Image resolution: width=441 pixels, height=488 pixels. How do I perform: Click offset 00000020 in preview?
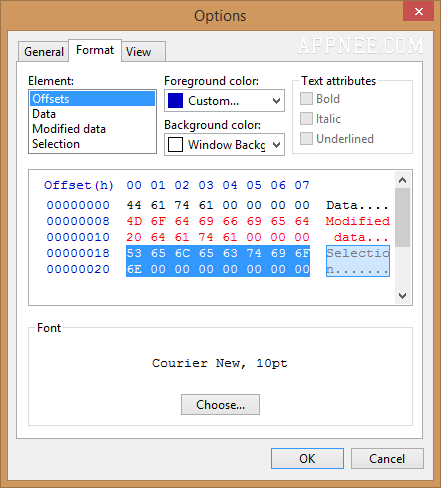point(78,269)
